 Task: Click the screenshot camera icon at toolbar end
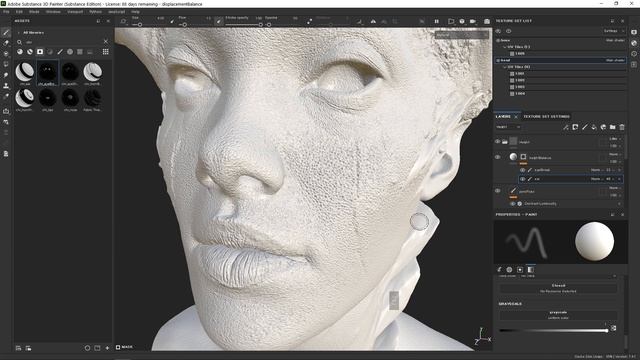point(487,21)
